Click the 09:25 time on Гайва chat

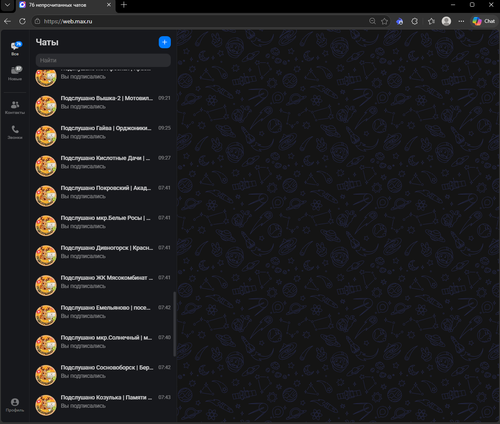(164, 128)
